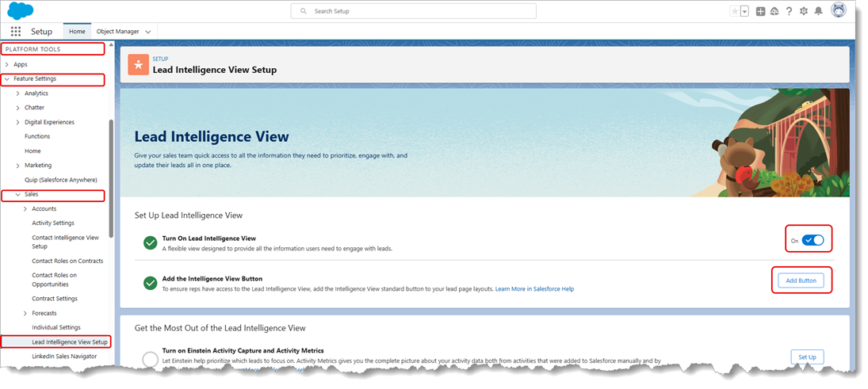Click the magnifier icon in Search Setup

coord(304,11)
